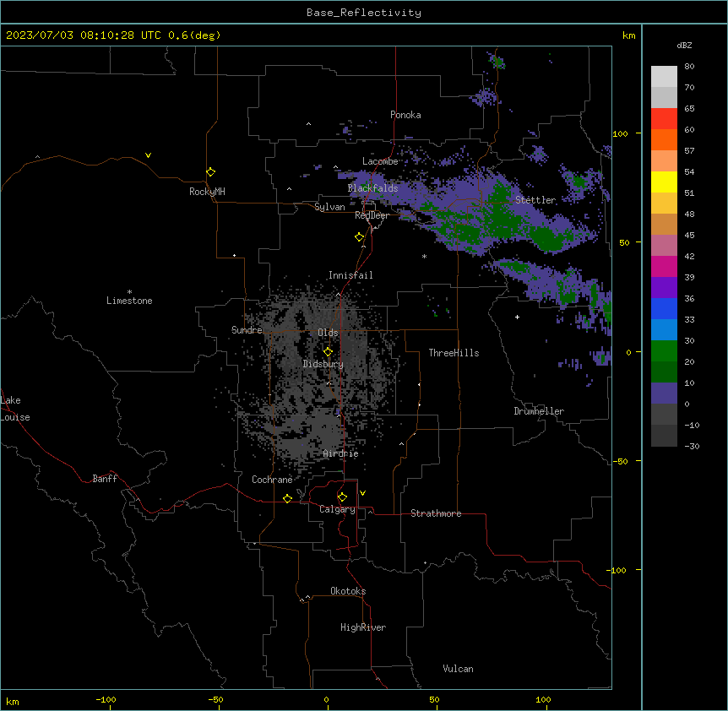The width and height of the screenshot is (728, 711).
Task: Click the 2023/07/03 08:10:28 UTC timestamp
Action: pyautogui.click(x=113, y=35)
